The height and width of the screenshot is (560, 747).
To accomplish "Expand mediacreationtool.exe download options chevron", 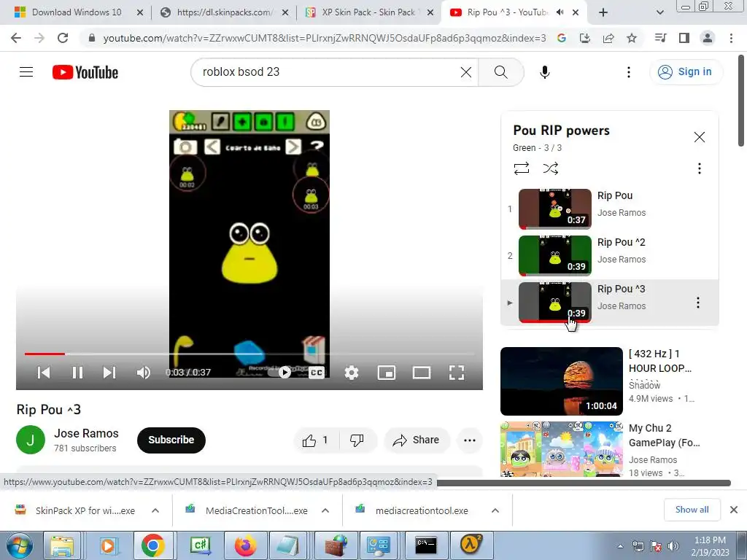I will (495, 510).
